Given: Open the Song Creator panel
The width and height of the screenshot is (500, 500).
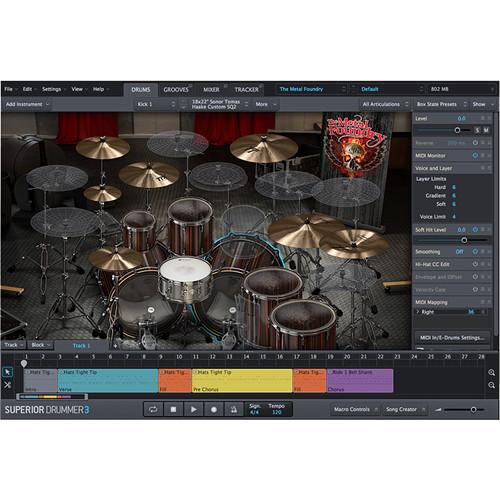Looking at the screenshot, I should [x=405, y=409].
